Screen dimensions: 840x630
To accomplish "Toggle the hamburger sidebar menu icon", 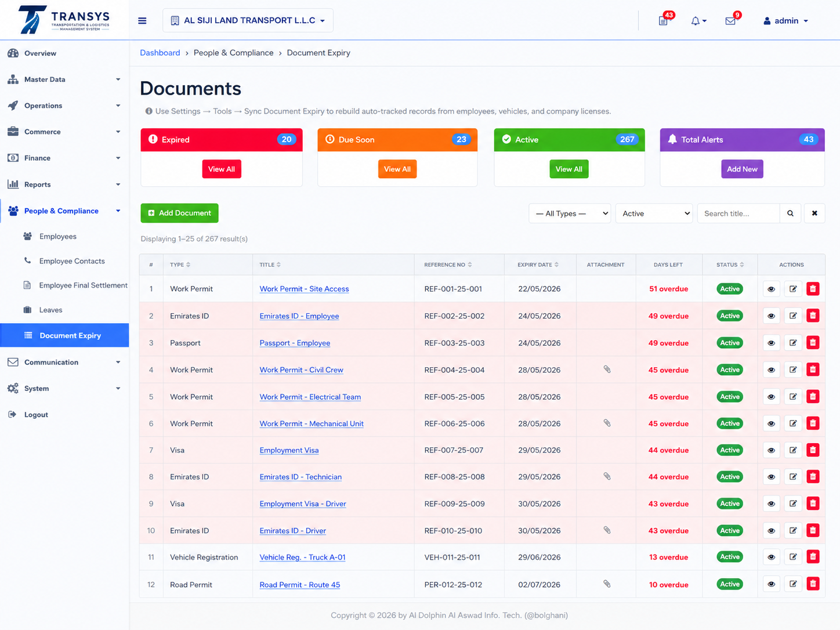I will point(142,21).
